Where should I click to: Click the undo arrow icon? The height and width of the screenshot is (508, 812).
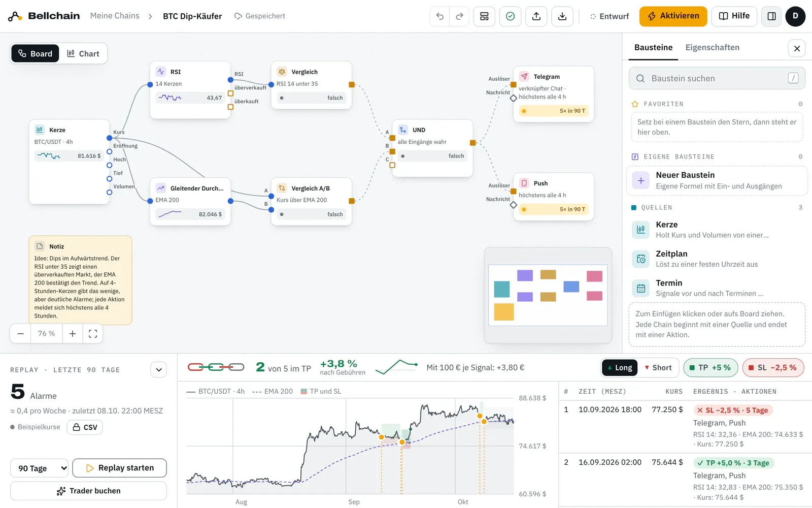tap(440, 16)
